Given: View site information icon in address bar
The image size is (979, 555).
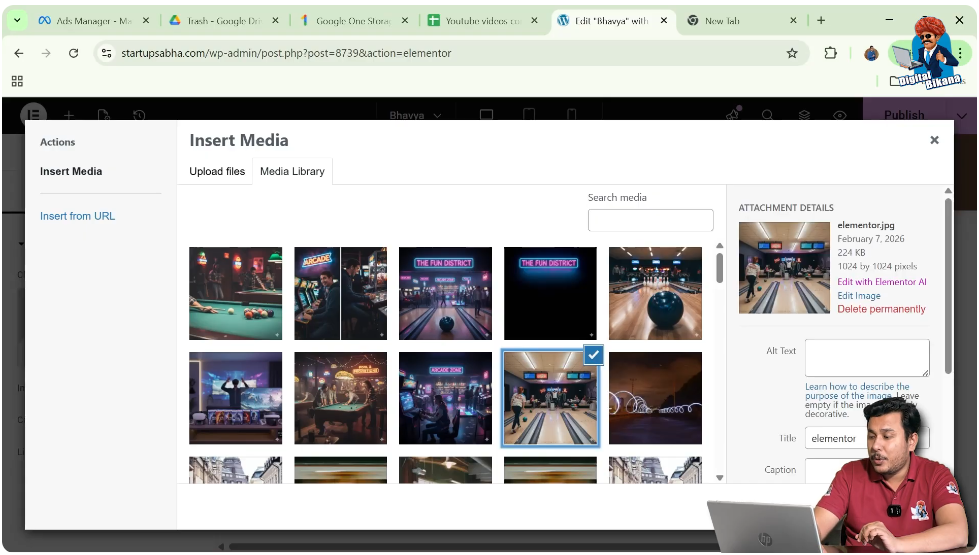Looking at the screenshot, I should pyautogui.click(x=107, y=53).
